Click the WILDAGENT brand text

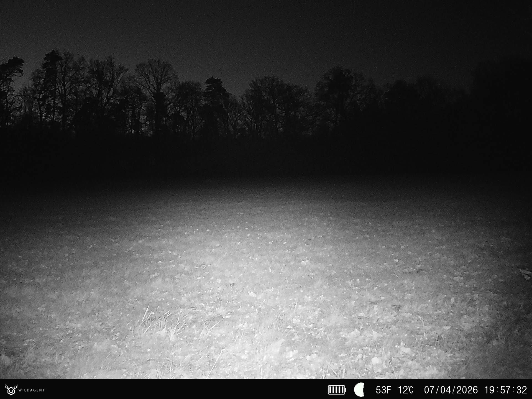[x=32, y=390]
